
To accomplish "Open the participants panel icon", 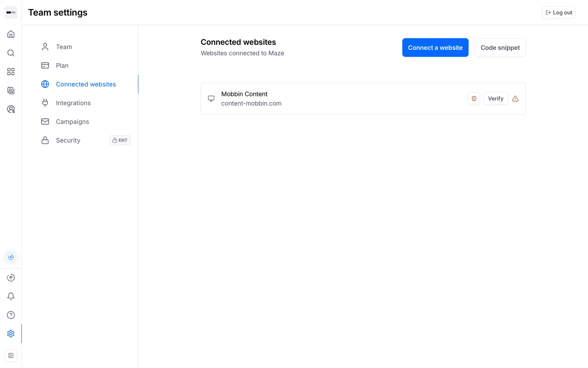I will click(11, 90).
